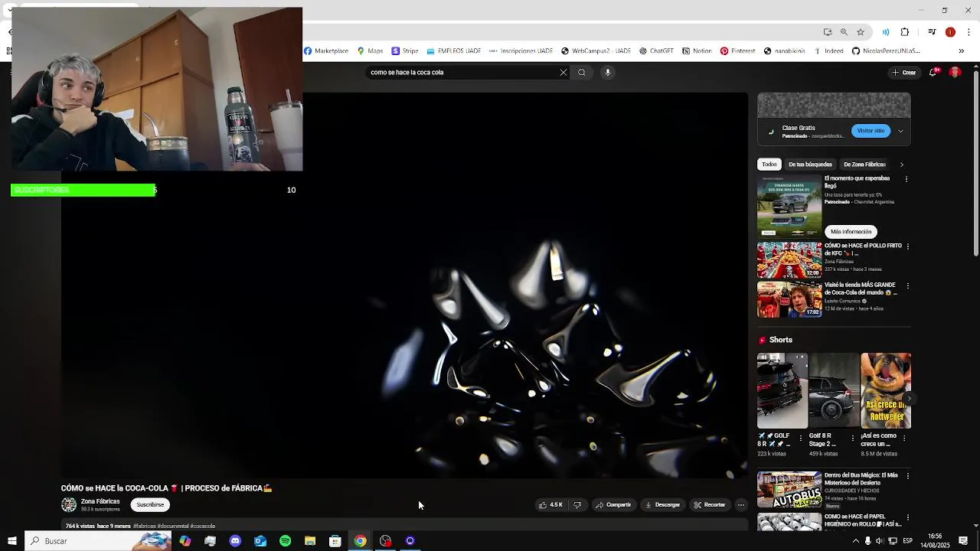Viewport: 980px width, 551px height.
Task: Open Pinterest bookmark
Action: pos(738,51)
